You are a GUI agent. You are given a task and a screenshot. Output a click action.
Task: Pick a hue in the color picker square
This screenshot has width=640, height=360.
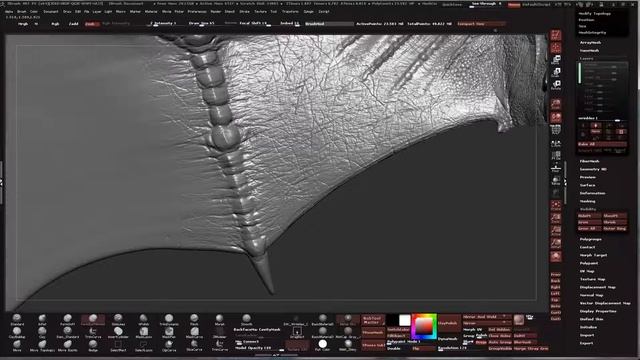(x=424, y=327)
